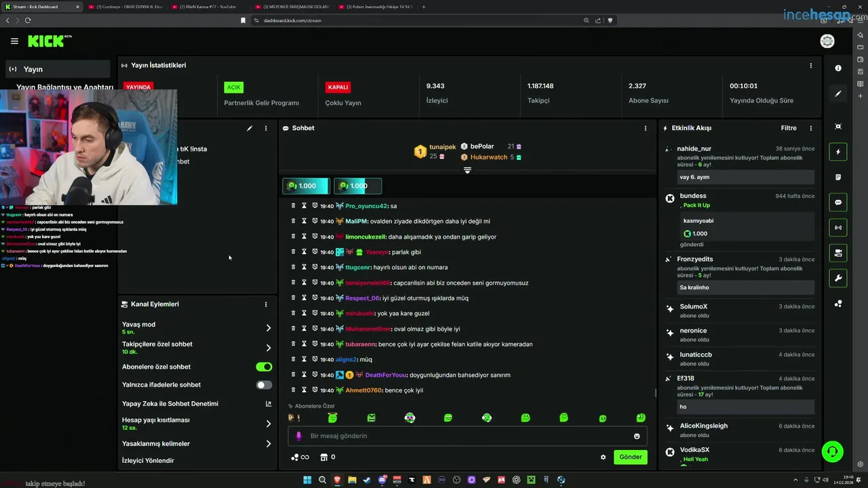
Task: Open Sohbet panel three-dot menu
Action: point(645,128)
